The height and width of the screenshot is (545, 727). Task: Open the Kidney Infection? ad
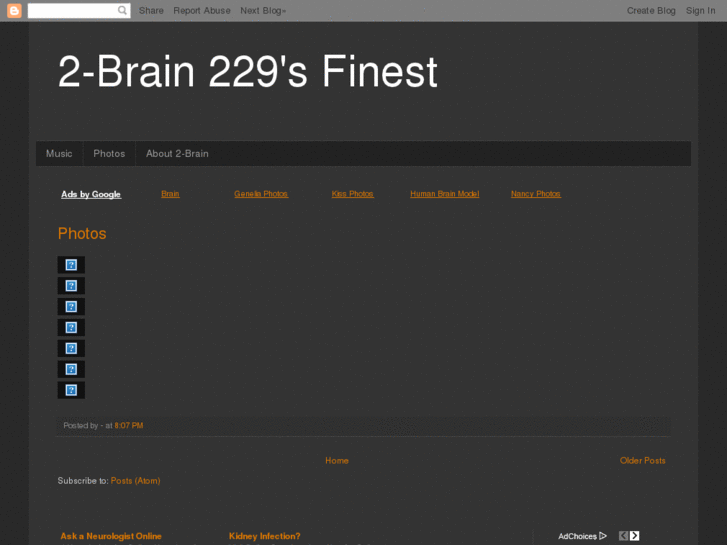pyautogui.click(x=264, y=536)
